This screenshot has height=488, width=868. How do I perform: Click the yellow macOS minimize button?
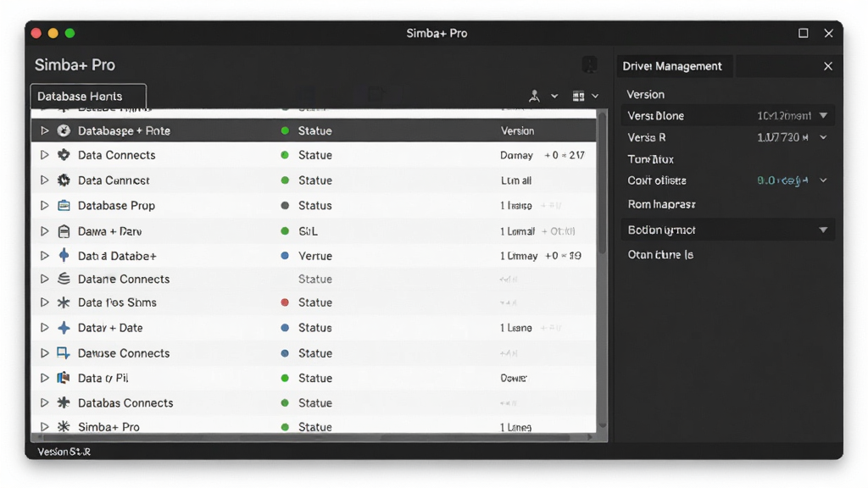[x=53, y=33]
